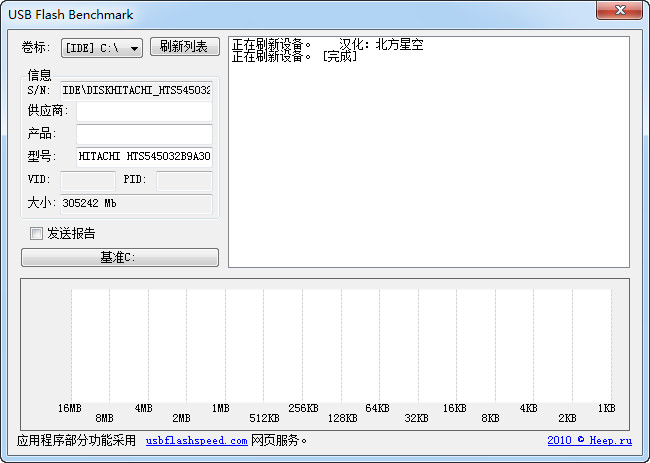Click the 16MB chart axis label
The width and height of the screenshot is (650, 463).
click(70, 408)
